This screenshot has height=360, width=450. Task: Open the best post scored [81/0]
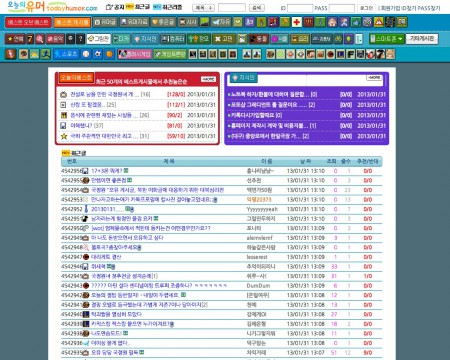(82, 126)
